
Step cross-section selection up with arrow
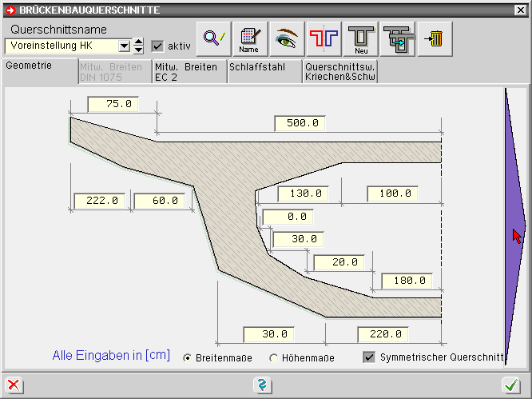tap(138, 42)
